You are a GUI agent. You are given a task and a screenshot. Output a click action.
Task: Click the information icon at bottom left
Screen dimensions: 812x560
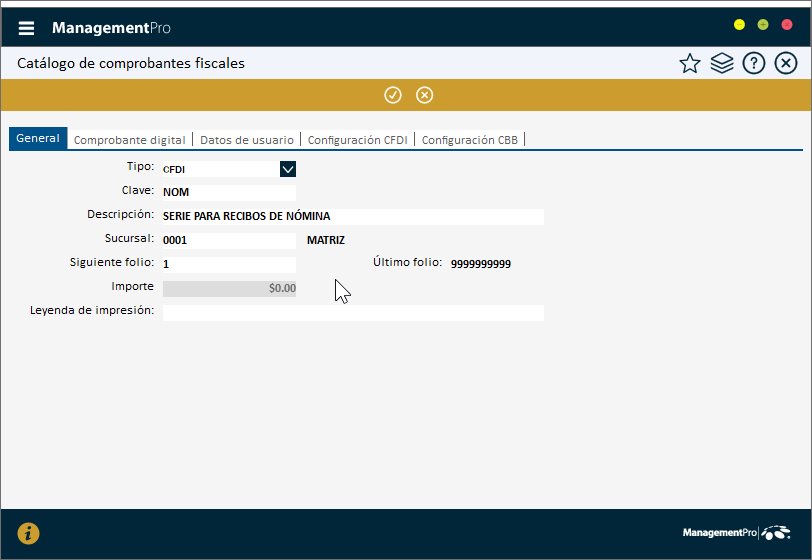tap(28, 534)
